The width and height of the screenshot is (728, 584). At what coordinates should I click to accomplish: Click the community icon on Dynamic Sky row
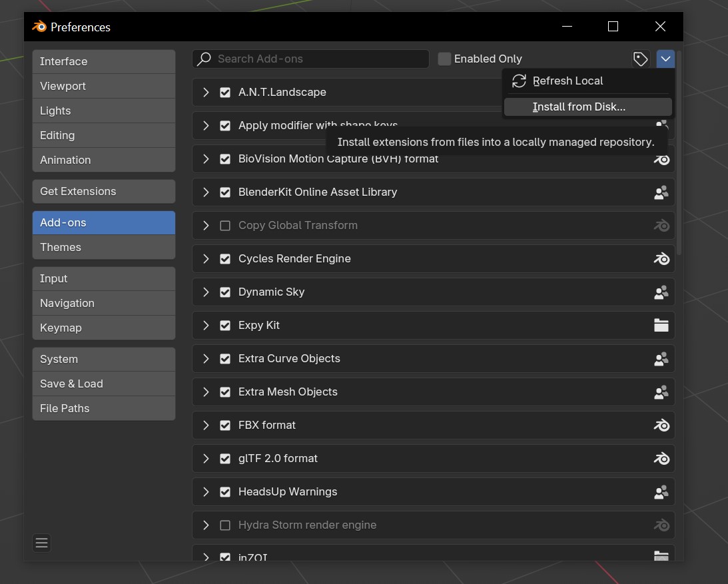(661, 292)
